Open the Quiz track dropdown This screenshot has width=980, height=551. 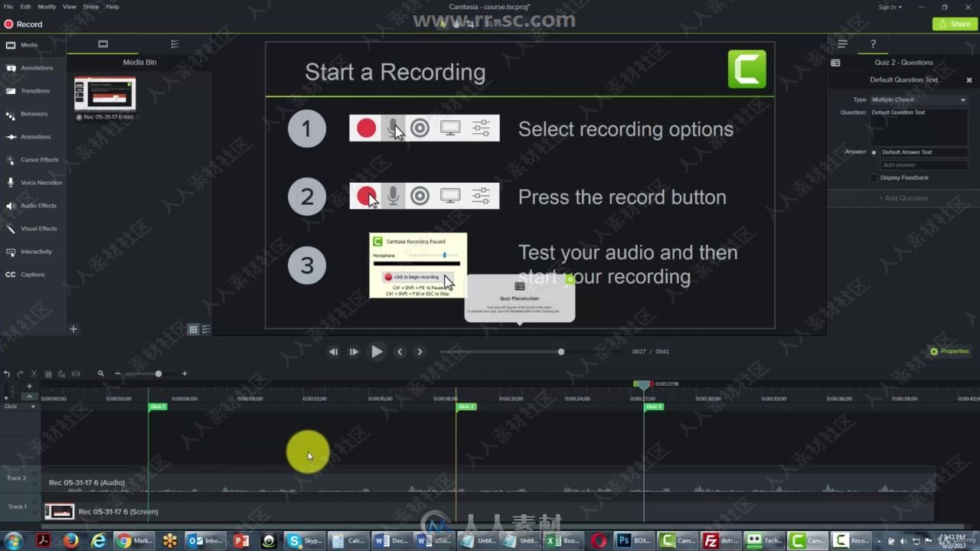33,407
